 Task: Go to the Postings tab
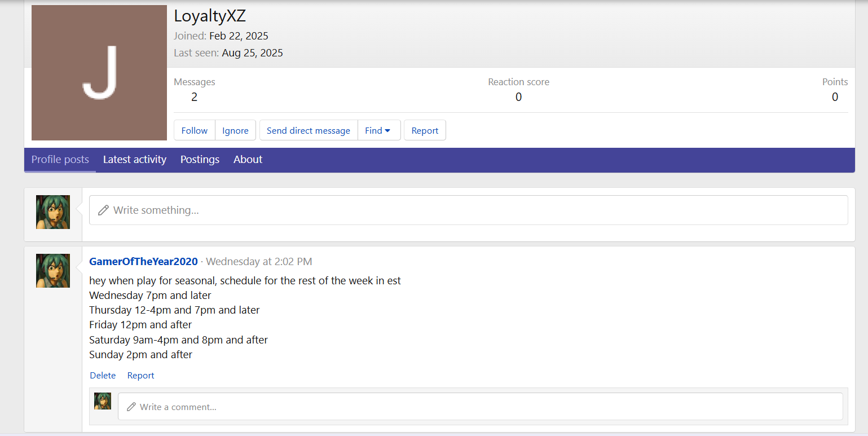pyautogui.click(x=200, y=160)
